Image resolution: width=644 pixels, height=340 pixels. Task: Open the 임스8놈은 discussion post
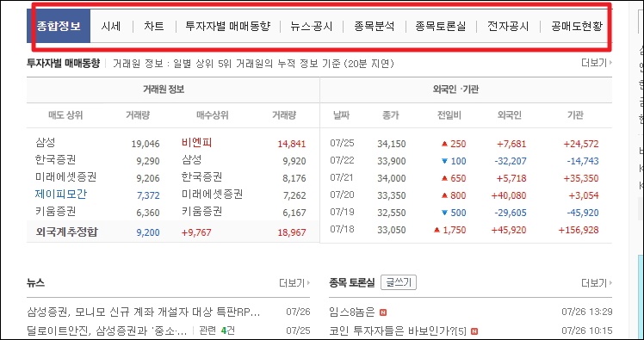pyautogui.click(x=352, y=312)
